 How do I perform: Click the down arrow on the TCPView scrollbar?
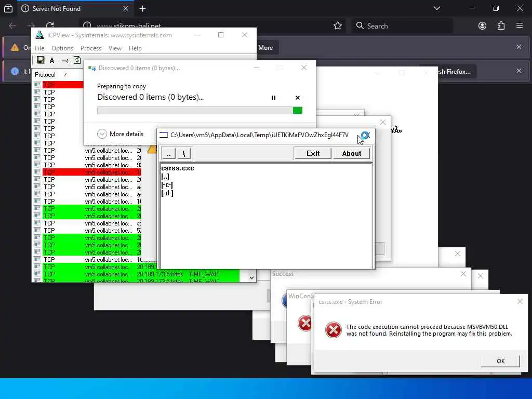pos(251,277)
